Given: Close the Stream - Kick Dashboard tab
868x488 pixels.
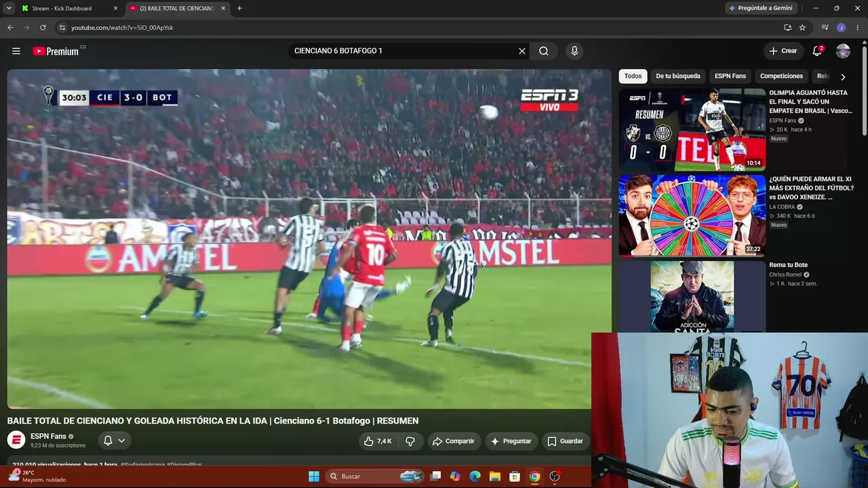Looking at the screenshot, I should pyautogui.click(x=115, y=8).
